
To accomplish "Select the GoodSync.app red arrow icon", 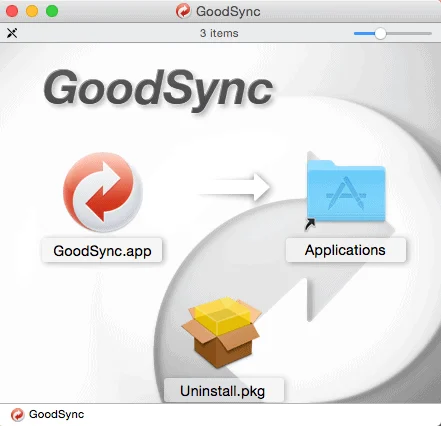I will [103, 192].
